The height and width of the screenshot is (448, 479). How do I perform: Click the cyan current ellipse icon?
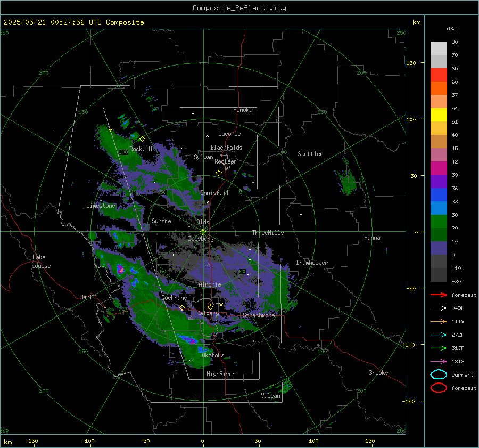click(x=439, y=374)
